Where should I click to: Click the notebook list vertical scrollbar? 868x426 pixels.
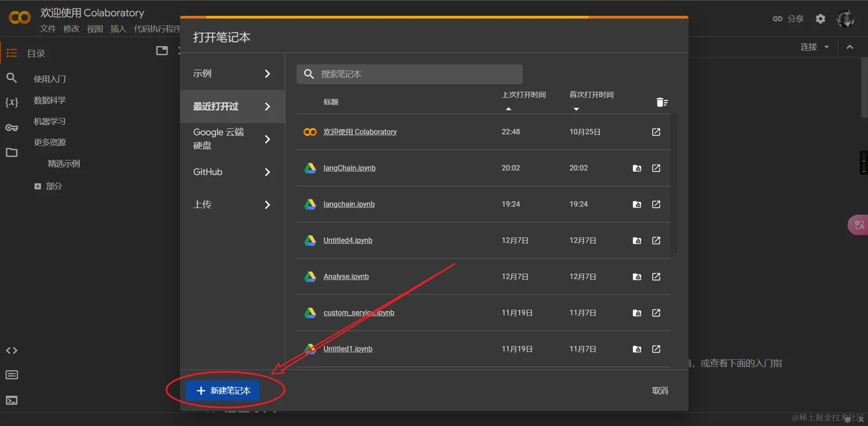click(674, 183)
